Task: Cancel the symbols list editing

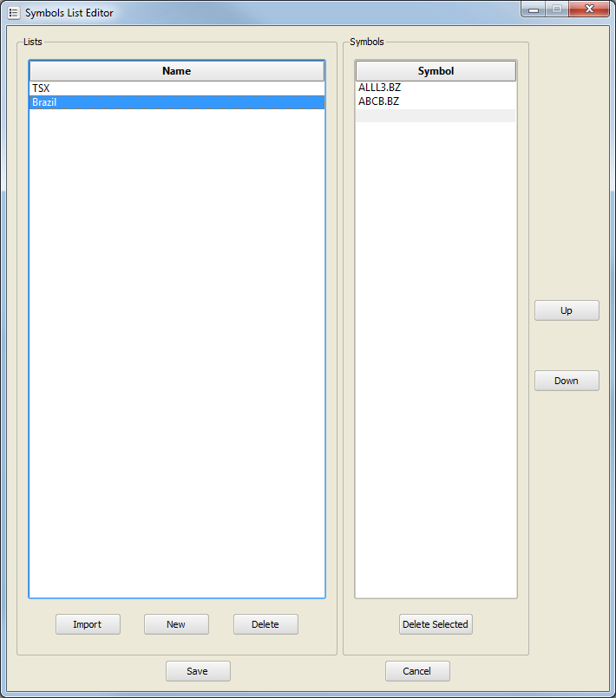Action: [x=417, y=671]
